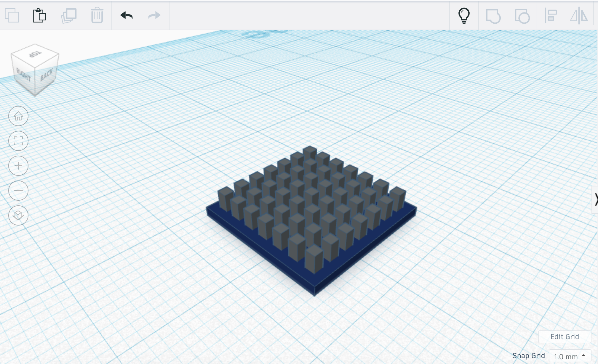The height and width of the screenshot is (364, 598).
Task: Activate the Mirror flip tool
Action: [x=579, y=15]
